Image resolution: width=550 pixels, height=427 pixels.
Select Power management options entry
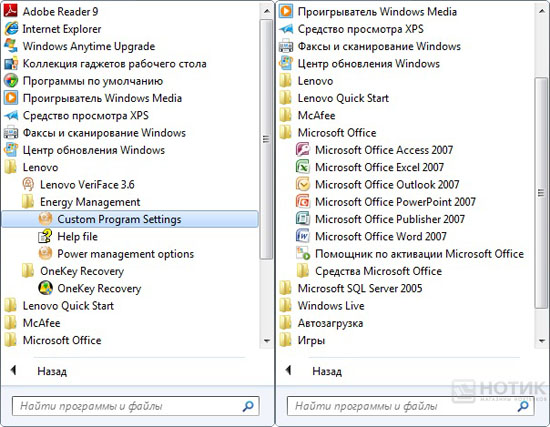116,254
